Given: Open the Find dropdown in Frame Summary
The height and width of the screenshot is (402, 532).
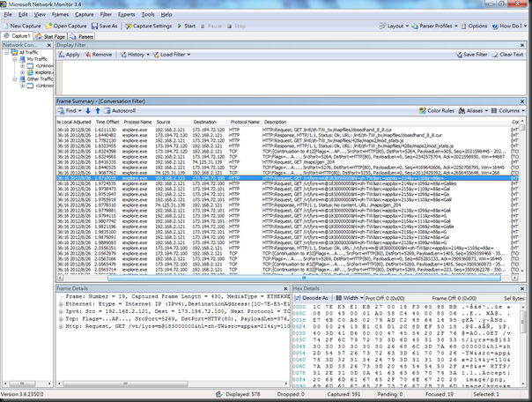Looking at the screenshot, I should coord(70,111).
